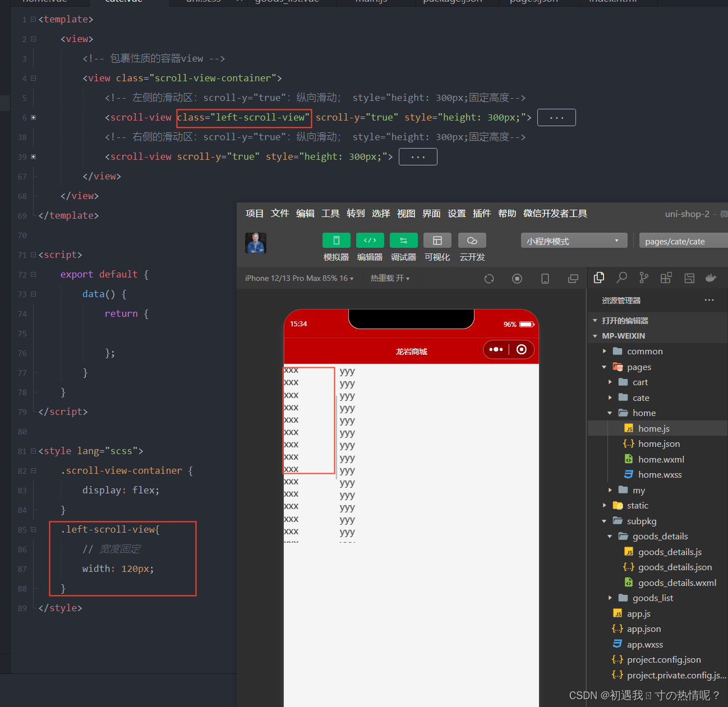
Task: Open app.json in file tree
Action: [657, 629]
